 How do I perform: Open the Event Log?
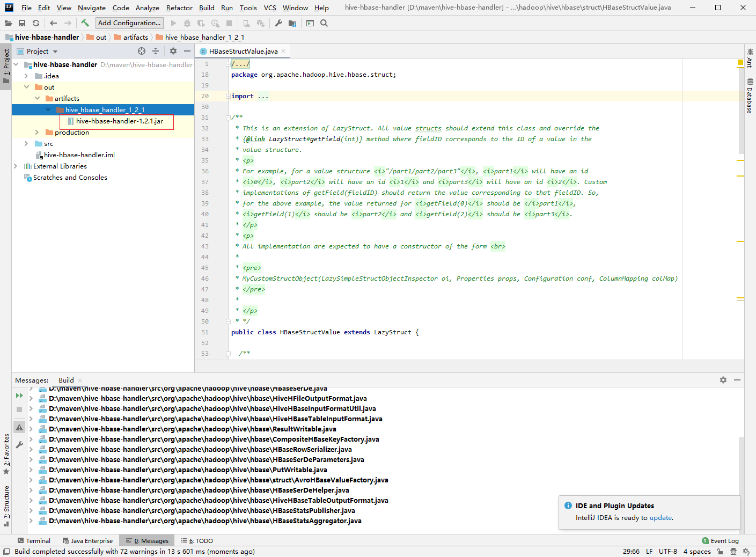pos(720,541)
